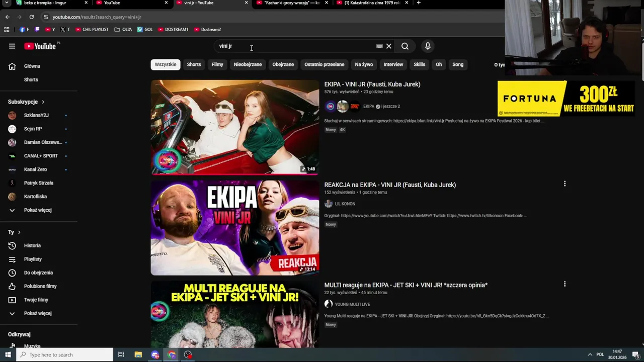Click title EKIPA - VINI JR (Fausti, Kuba Jurek)
This screenshot has width=644, height=362.
[x=372, y=84]
